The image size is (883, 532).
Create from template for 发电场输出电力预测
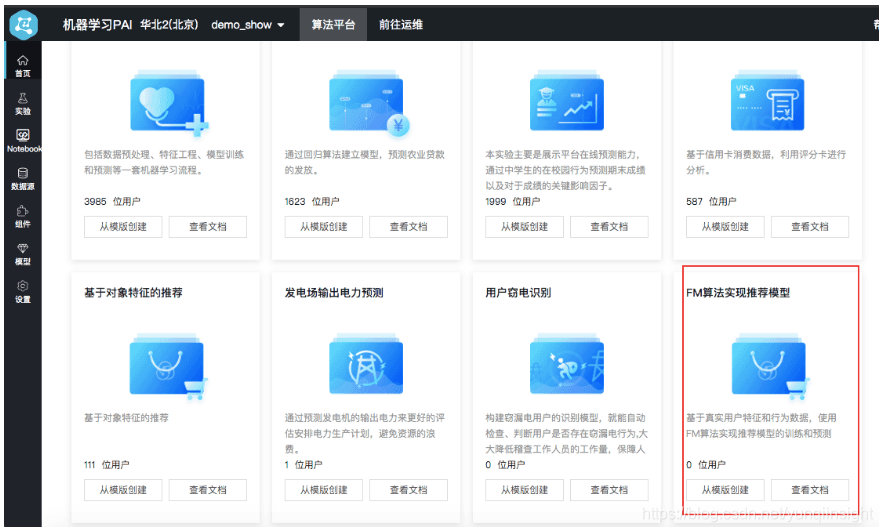[x=324, y=490]
